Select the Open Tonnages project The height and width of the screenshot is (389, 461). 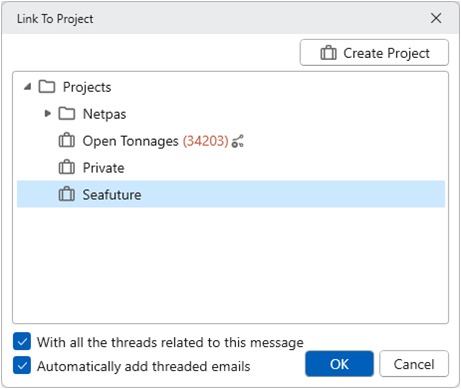pos(130,141)
